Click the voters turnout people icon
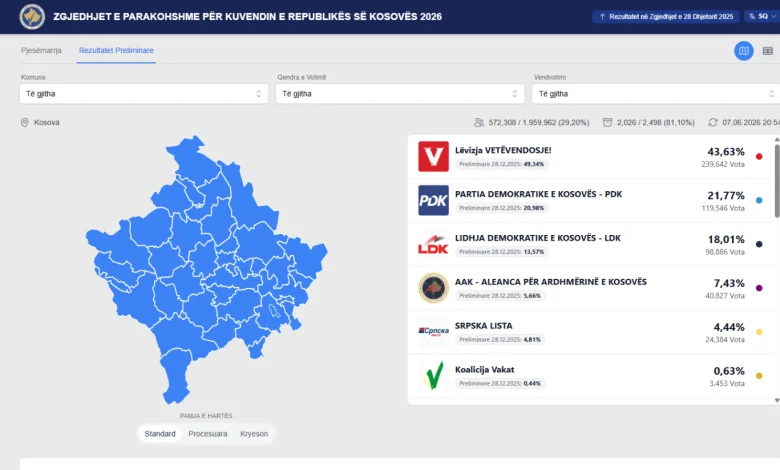Image resolution: width=780 pixels, height=470 pixels. click(479, 122)
